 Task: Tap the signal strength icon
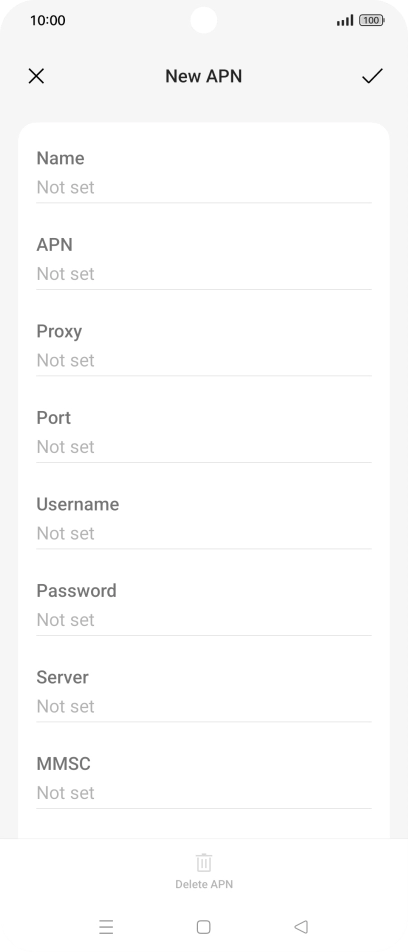coord(345,21)
